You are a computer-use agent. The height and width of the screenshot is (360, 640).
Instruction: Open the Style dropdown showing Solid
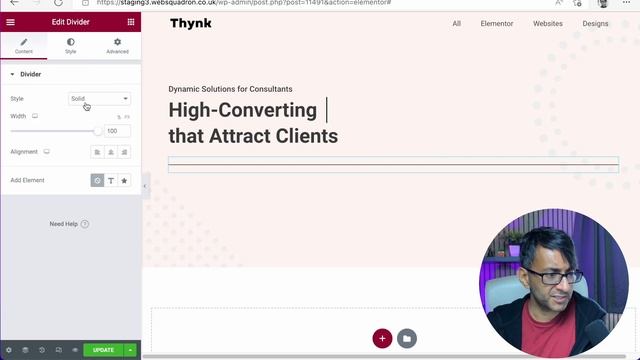tap(100, 99)
